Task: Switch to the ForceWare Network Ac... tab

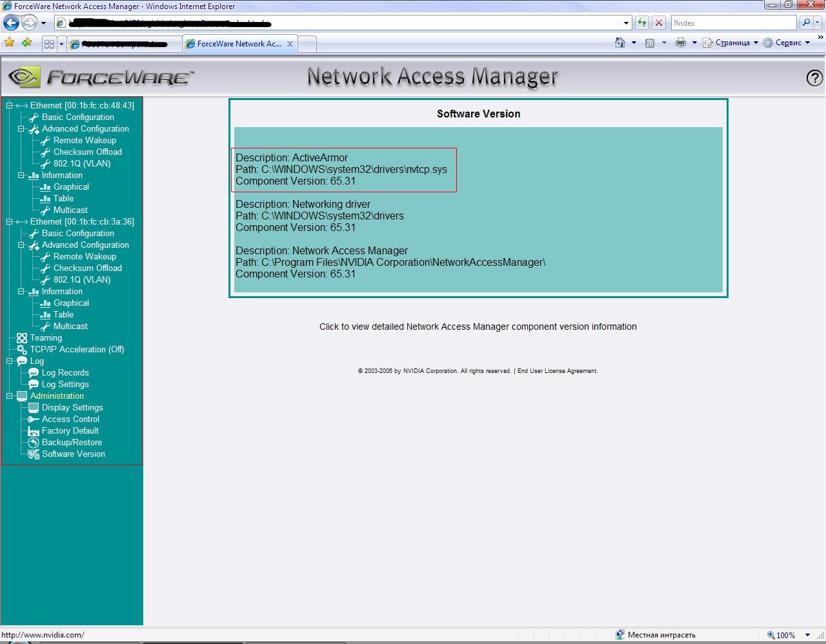Action: 239,44
